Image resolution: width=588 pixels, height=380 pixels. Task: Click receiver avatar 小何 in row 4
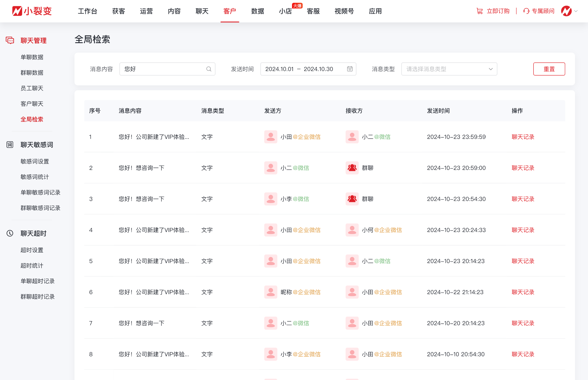(x=352, y=230)
